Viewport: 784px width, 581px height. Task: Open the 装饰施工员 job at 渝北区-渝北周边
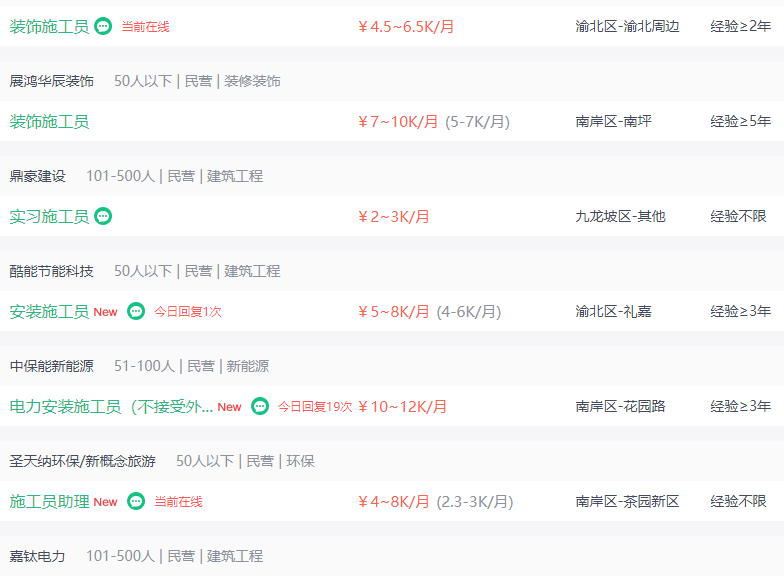pyautogui.click(x=49, y=26)
